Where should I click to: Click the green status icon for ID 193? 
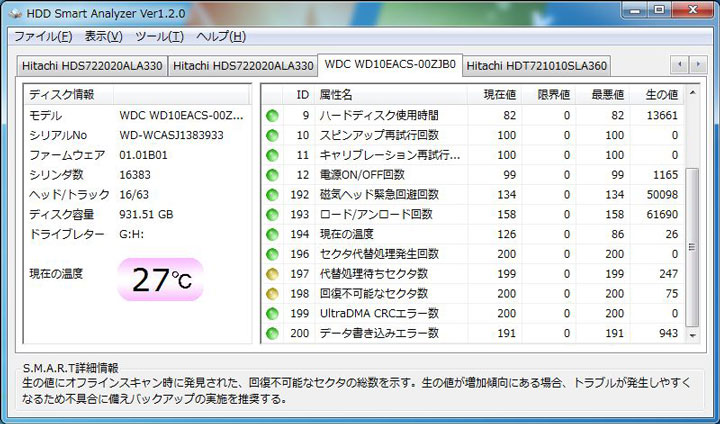coord(272,214)
